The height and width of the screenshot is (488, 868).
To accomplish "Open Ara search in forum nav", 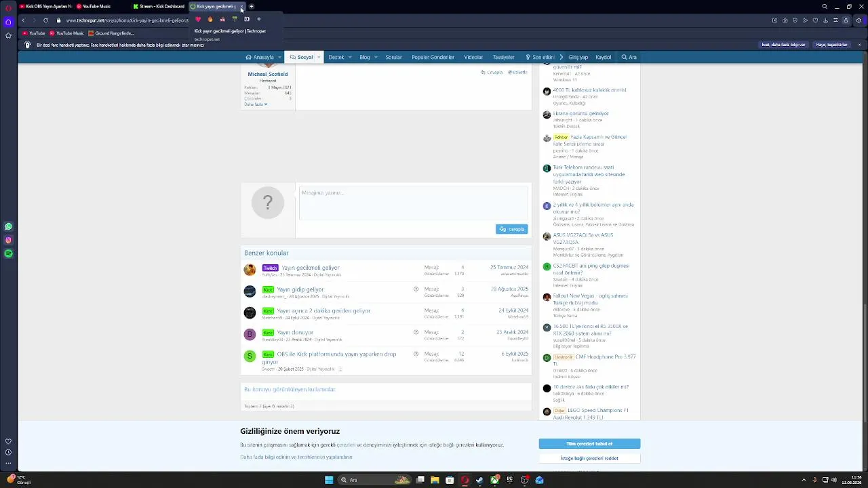I will (x=629, y=58).
